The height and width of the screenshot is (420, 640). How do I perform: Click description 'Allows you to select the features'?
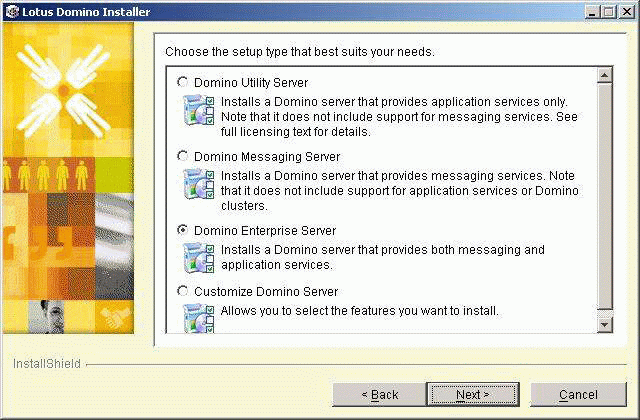[360, 311]
